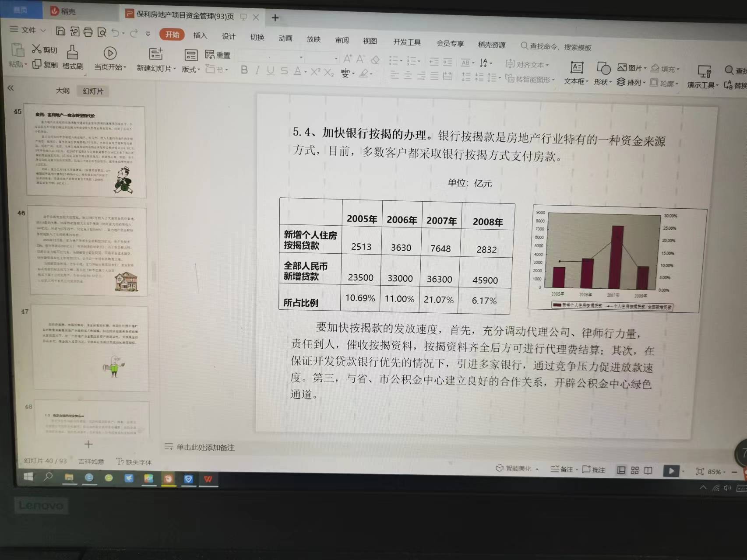Image resolution: width=747 pixels, height=560 pixels.
Task: Select the 开始 ribbon tab
Action: tap(172, 35)
